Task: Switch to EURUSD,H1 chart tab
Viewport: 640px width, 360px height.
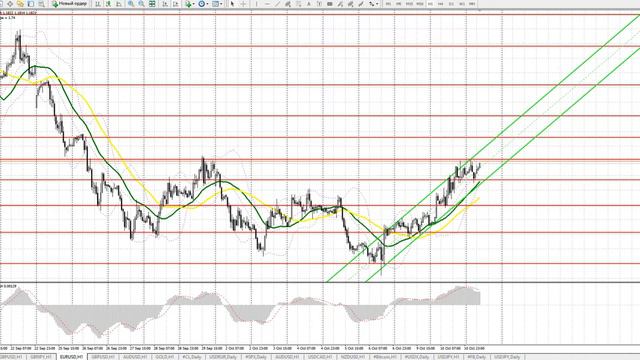Action: 72,357
